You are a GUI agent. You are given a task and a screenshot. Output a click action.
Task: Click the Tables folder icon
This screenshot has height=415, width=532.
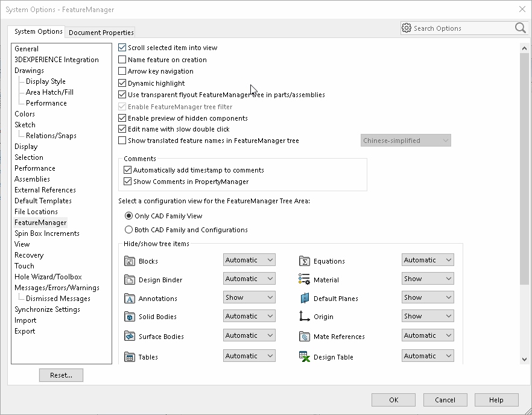130,356
